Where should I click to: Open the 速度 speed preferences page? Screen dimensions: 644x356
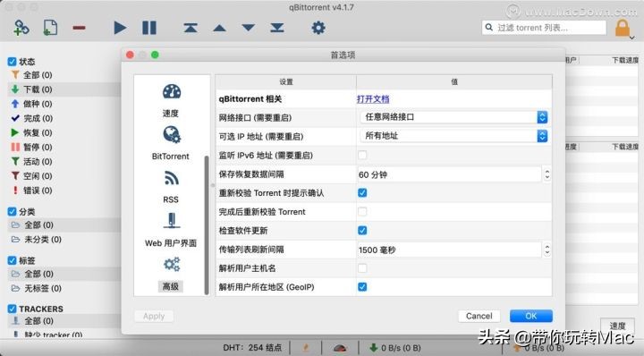[x=171, y=100]
